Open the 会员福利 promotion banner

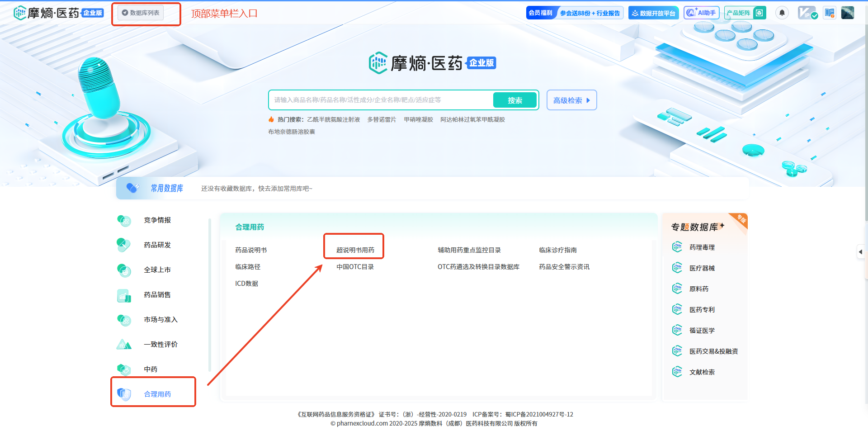tap(575, 13)
